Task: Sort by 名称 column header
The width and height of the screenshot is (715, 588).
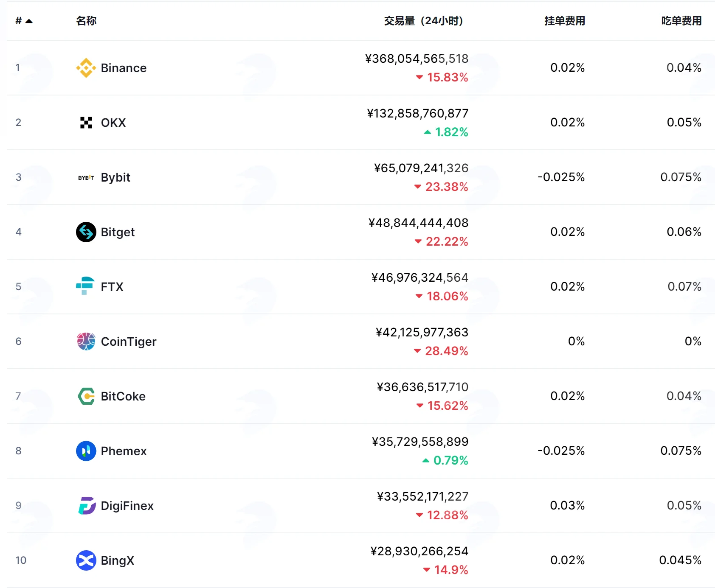Action: (x=86, y=21)
